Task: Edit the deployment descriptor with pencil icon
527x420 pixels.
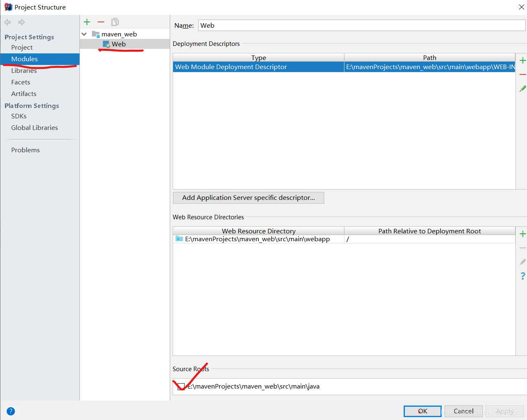Action: tap(522, 89)
